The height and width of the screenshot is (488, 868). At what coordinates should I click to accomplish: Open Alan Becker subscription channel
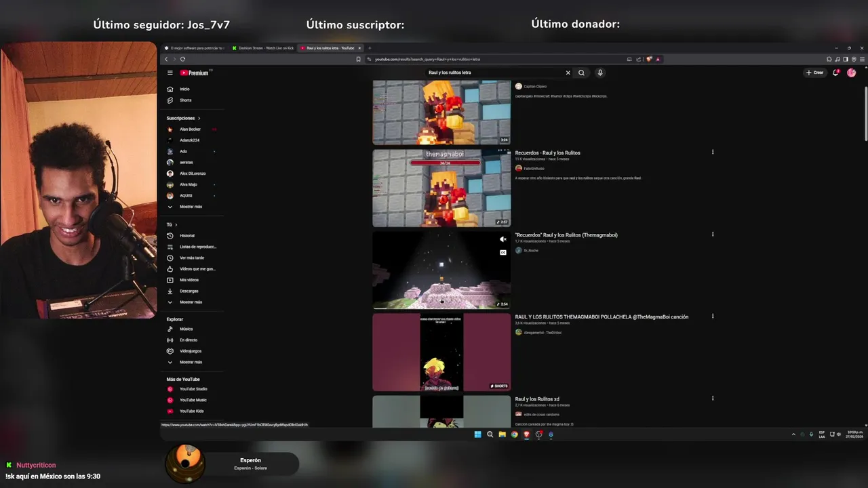pos(190,129)
